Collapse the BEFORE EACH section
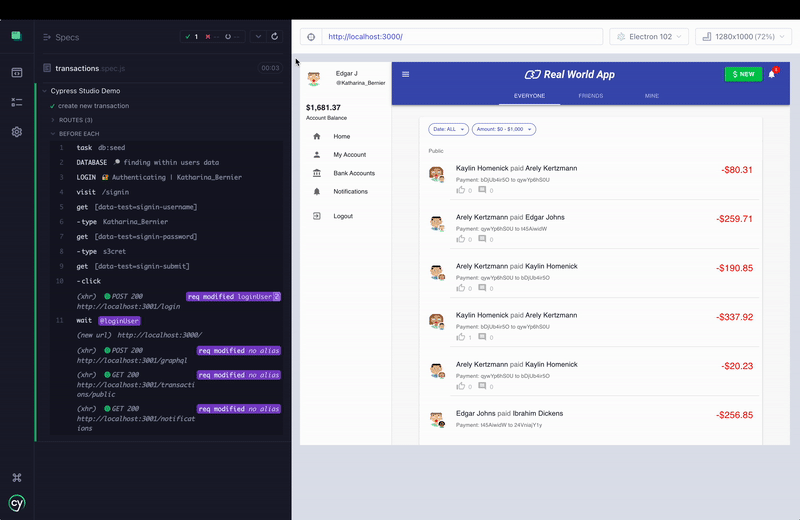800x520 pixels. [78, 134]
